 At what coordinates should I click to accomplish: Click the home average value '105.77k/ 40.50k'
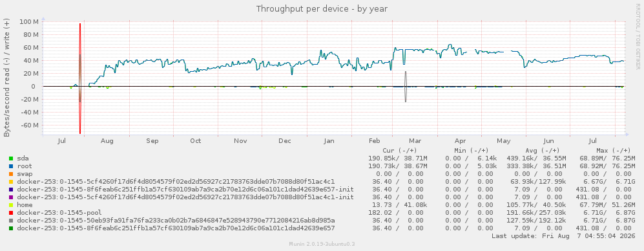pyautogui.click(x=536, y=204)
